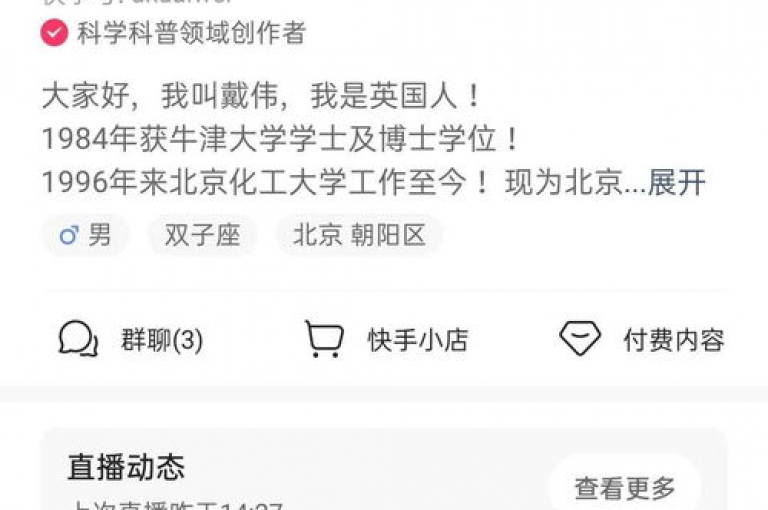Tap the diamond paid content icon
Image resolution: width=768 pixels, height=510 pixels.
click(x=580, y=338)
